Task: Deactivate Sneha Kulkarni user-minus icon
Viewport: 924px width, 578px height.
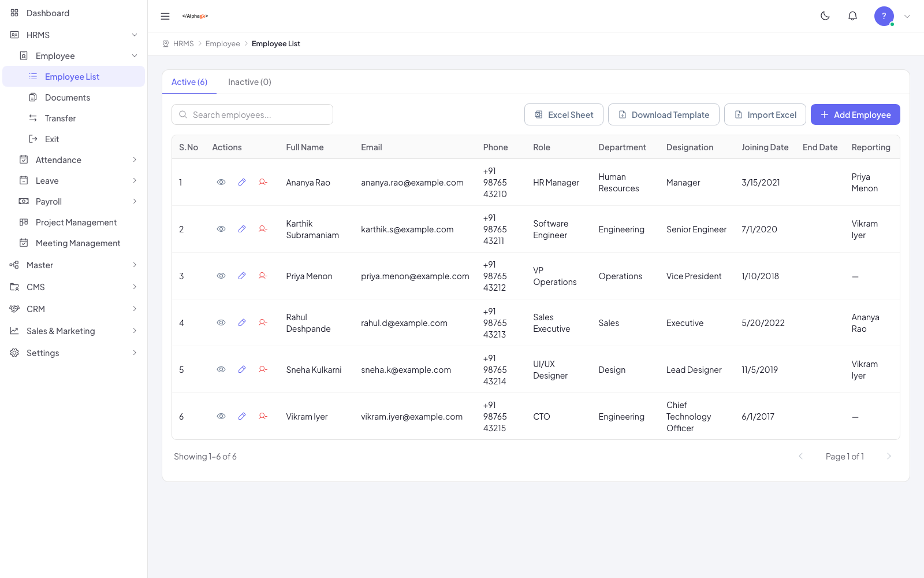Action: pyautogui.click(x=263, y=369)
